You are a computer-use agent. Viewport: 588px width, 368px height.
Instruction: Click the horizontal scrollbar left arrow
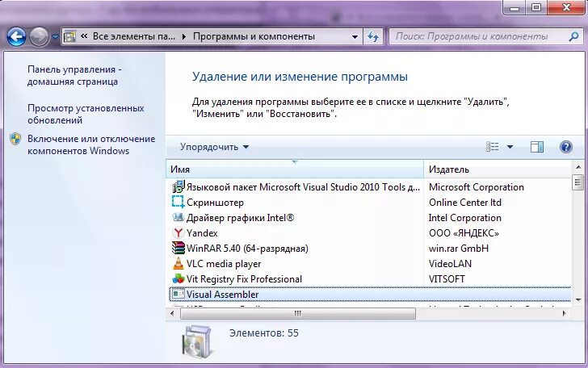[172, 313]
